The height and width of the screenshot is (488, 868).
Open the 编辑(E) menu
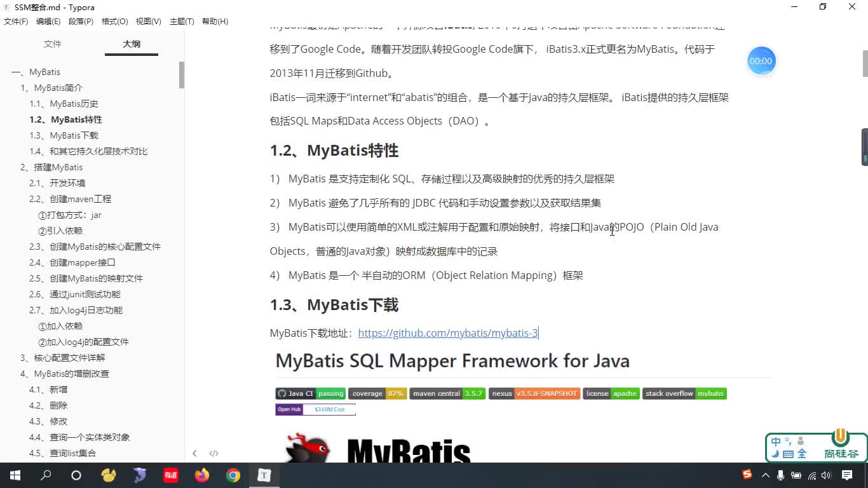48,21
